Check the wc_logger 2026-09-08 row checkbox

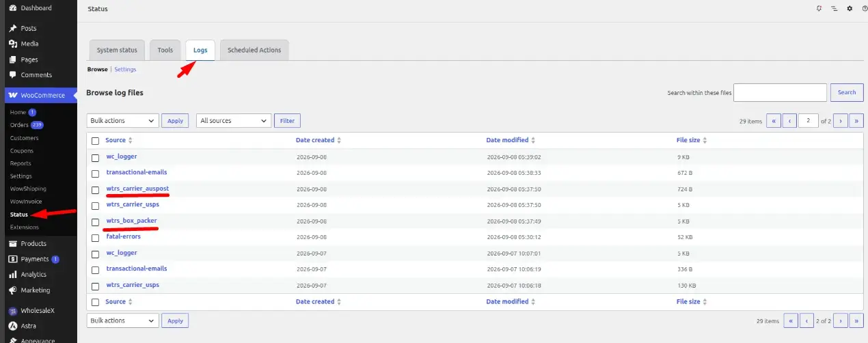click(95, 157)
